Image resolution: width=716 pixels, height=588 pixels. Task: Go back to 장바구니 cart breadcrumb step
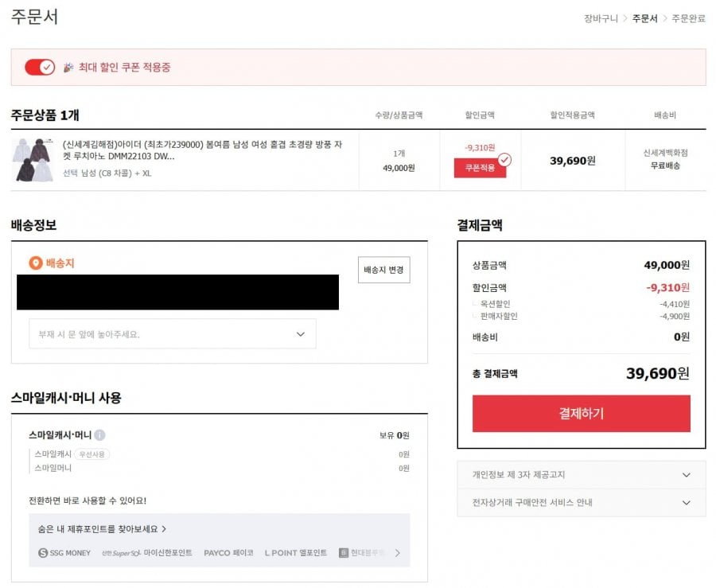tap(601, 18)
